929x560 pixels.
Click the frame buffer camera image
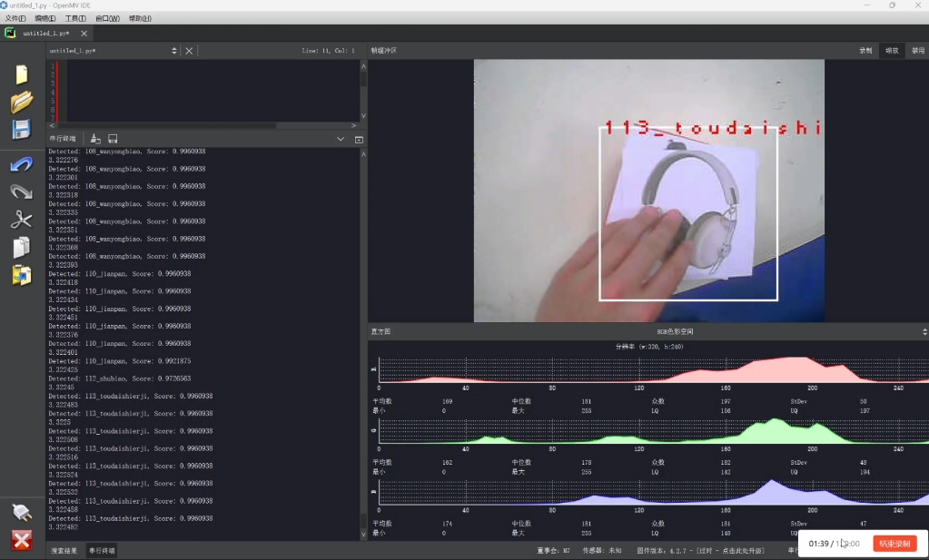[648, 191]
